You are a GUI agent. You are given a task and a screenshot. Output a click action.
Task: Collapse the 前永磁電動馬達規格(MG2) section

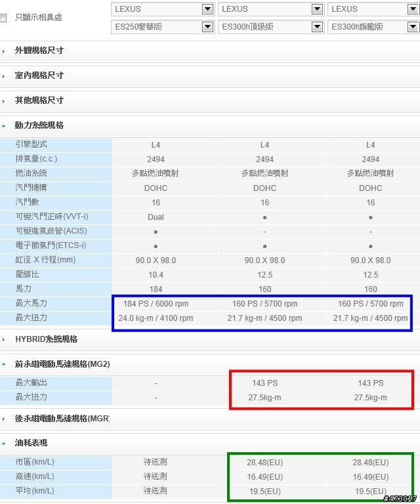(62, 364)
